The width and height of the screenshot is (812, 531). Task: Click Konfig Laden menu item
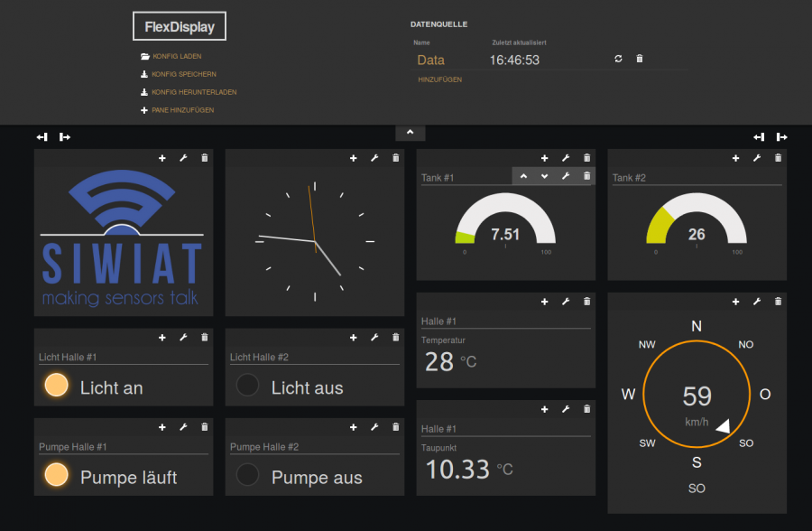pyautogui.click(x=176, y=56)
